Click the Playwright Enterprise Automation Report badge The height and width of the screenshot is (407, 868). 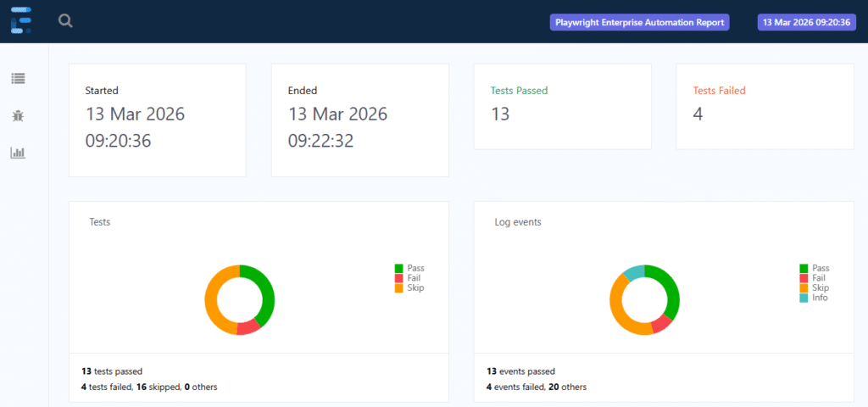tap(639, 22)
